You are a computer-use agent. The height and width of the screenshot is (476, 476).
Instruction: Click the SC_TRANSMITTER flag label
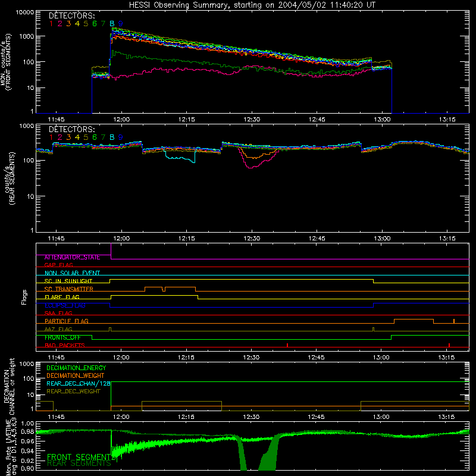coord(69,289)
